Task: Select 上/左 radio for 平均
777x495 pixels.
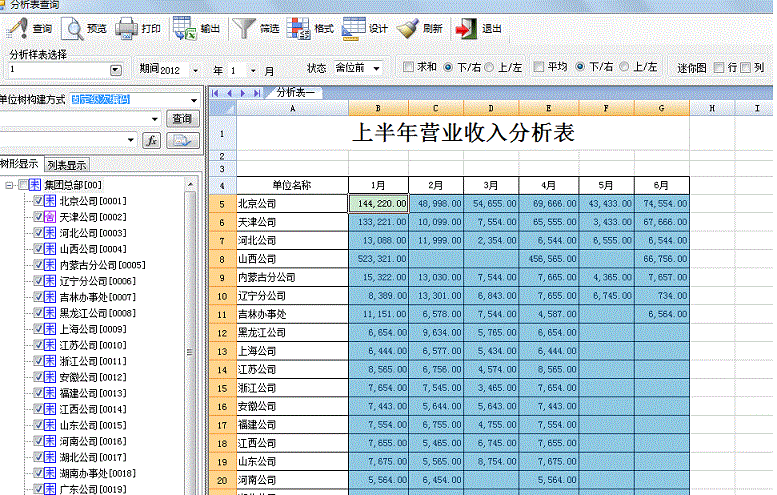Action: [x=624, y=67]
